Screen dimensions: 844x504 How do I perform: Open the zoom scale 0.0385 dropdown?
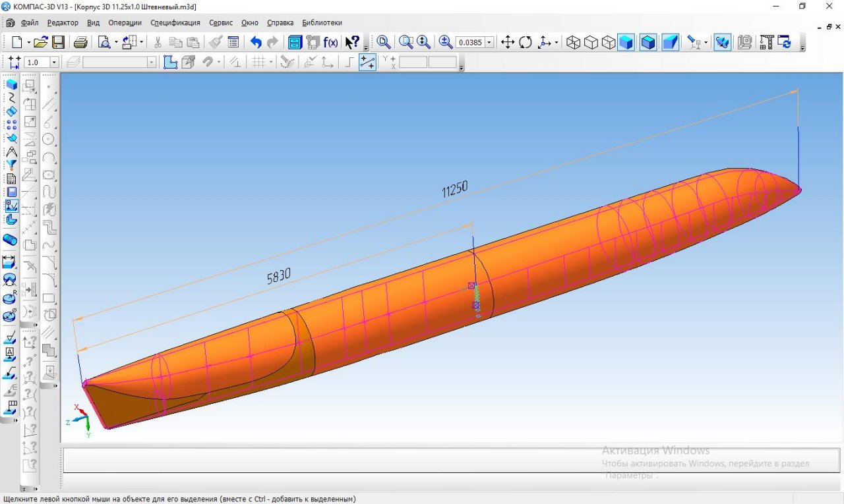(x=489, y=43)
